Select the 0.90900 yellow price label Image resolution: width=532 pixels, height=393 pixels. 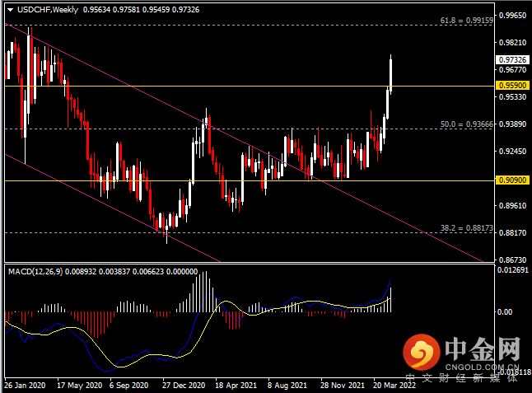pyautogui.click(x=513, y=180)
